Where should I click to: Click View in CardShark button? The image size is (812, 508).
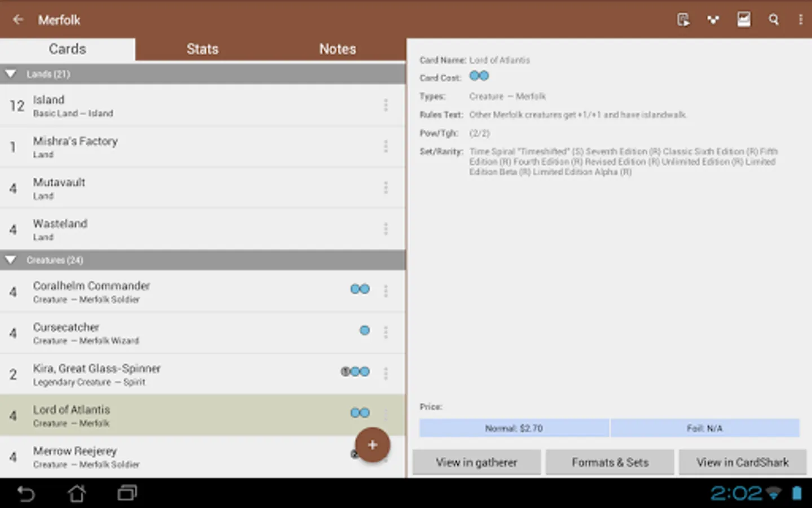[x=743, y=462]
